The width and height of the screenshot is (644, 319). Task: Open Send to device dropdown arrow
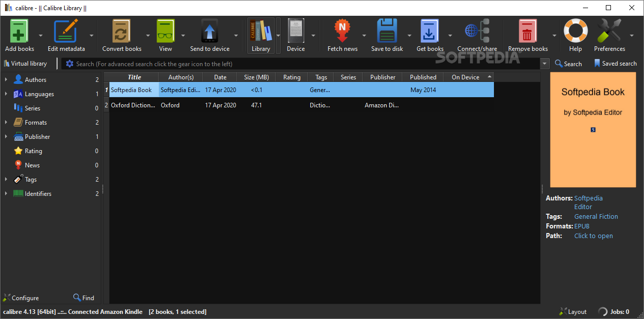pyautogui.click(x=236, y=36)
